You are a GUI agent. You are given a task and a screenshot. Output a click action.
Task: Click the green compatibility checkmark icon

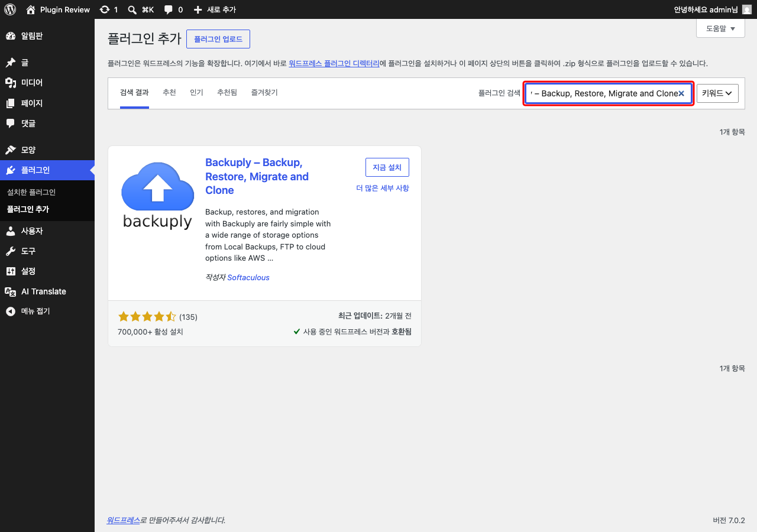coord(297,332)
